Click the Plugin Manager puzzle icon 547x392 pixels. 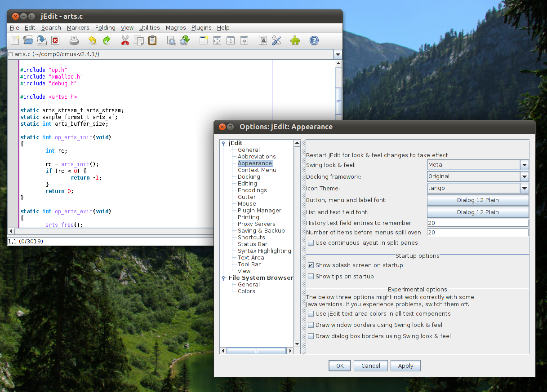point(295,40)
